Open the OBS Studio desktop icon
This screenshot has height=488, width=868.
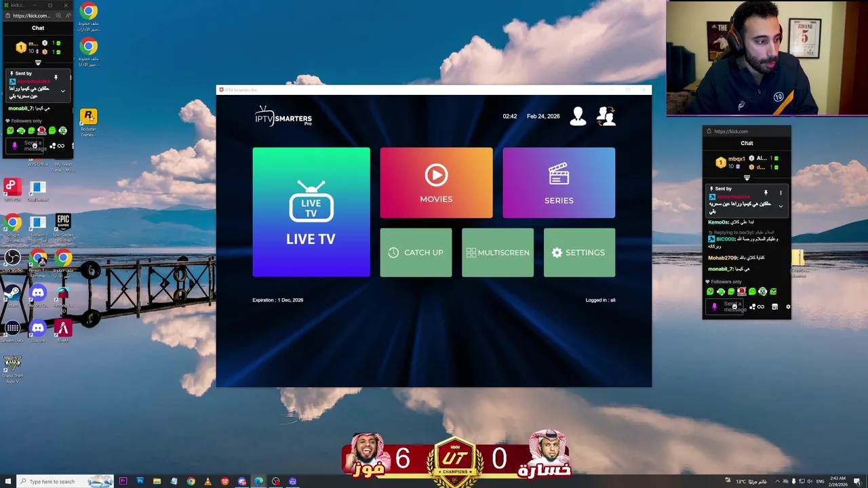pyautogui.click(x=12, y=261)
